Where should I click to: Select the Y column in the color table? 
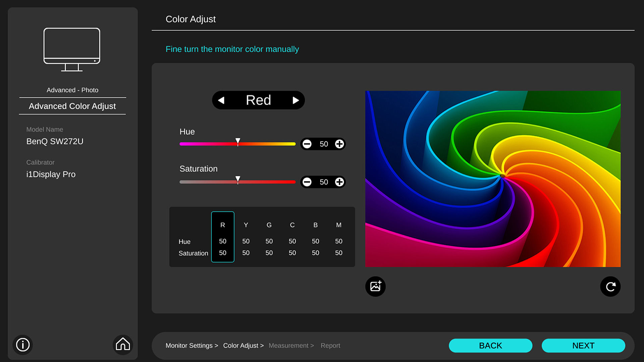(x=246, y=237)
